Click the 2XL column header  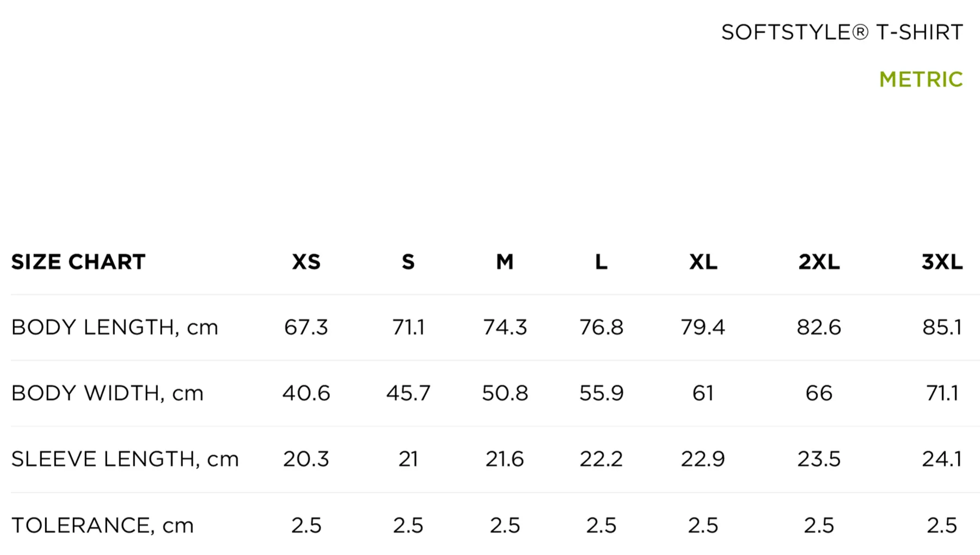[x=819, y=262]
